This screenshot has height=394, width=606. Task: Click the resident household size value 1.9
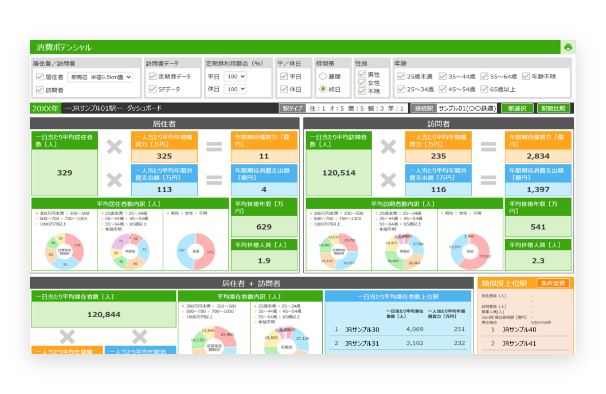coord(264,260)
